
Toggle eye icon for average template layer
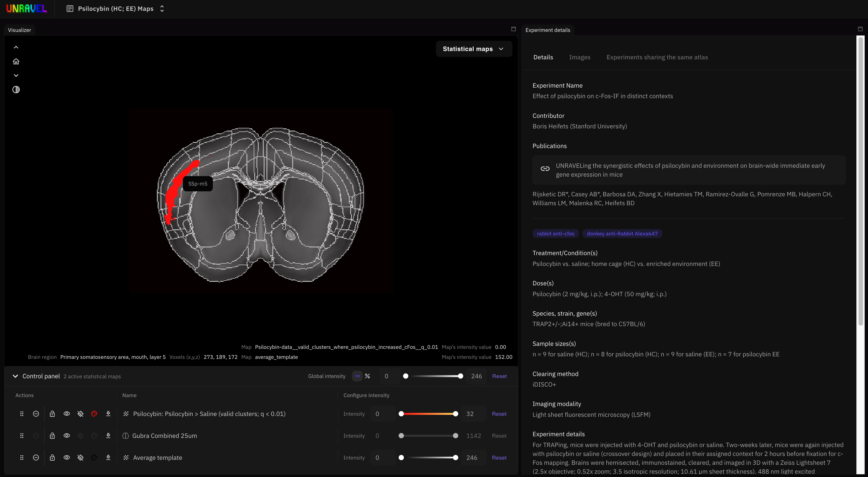pyautogui.click(x=66, y=457)
